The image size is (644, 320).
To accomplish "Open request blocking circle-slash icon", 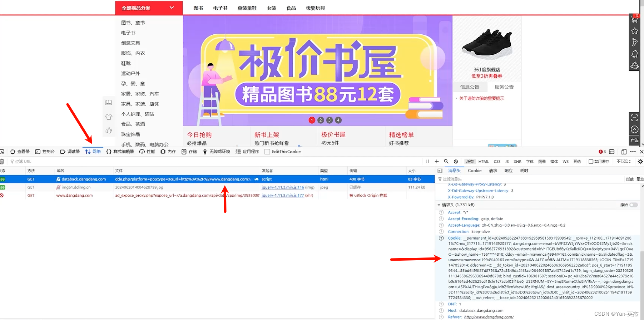I will tap(456, 161).
